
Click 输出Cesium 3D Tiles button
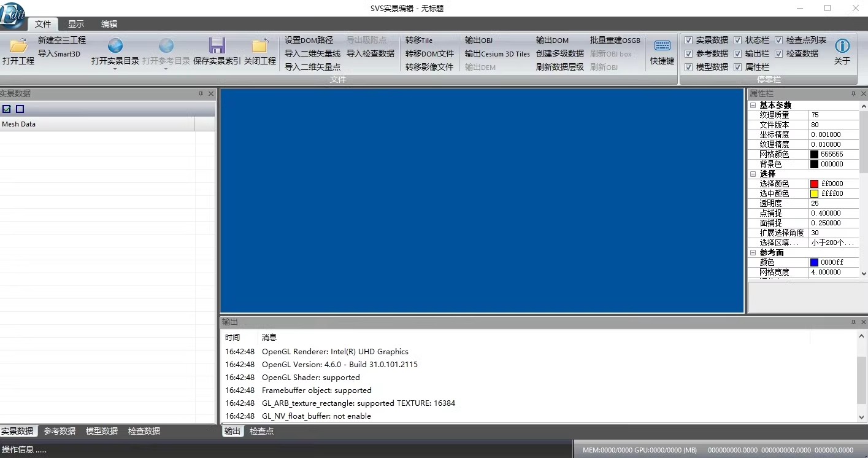[x=497, y=53]
